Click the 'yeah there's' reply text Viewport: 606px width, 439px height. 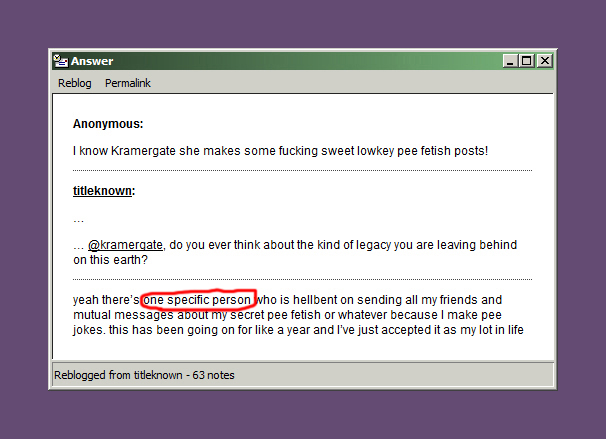106,300
